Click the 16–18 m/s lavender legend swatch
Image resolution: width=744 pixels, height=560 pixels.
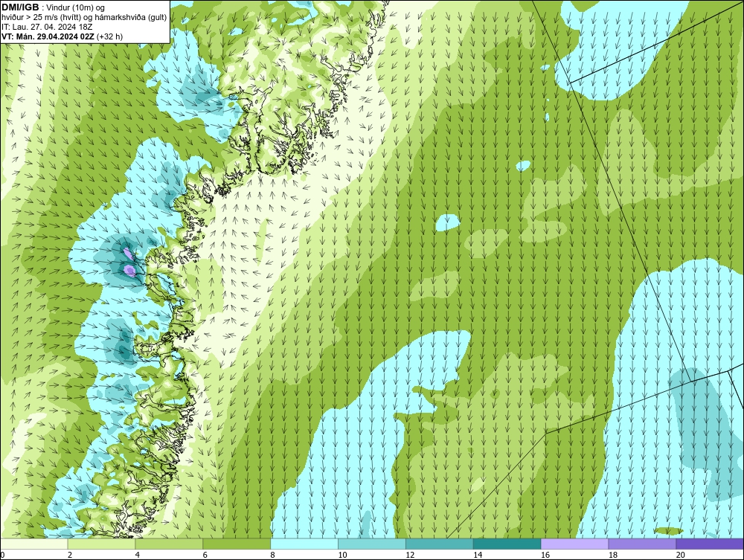point(574,544)
